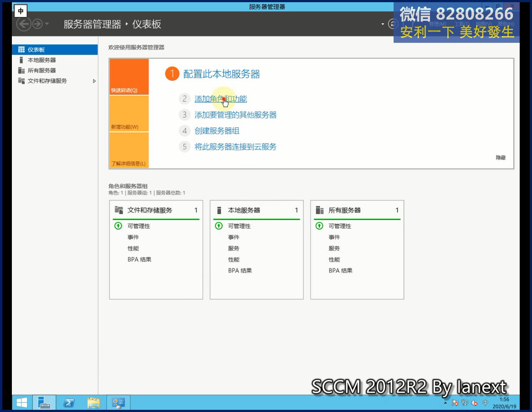Click the count 1 on 所有服务器 tile
The height and width of the screenshot is (412, 532).
(x=397, y=210)
